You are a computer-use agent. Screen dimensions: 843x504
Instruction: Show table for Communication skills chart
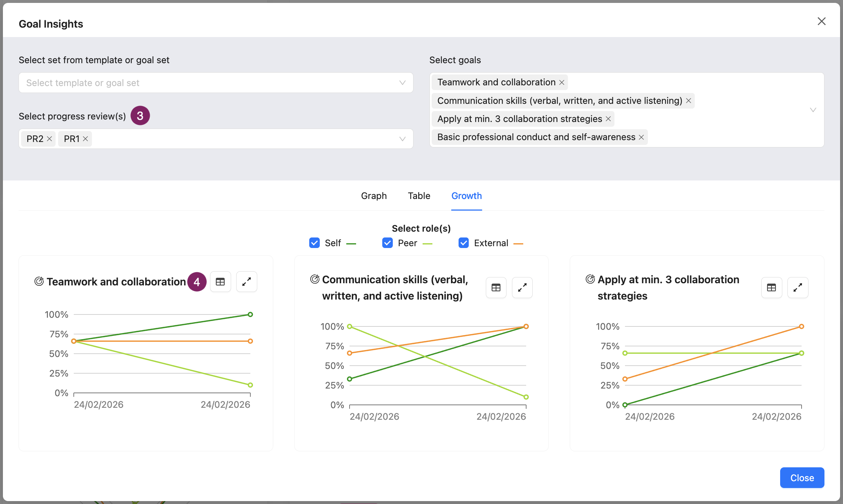coord(496,288)
